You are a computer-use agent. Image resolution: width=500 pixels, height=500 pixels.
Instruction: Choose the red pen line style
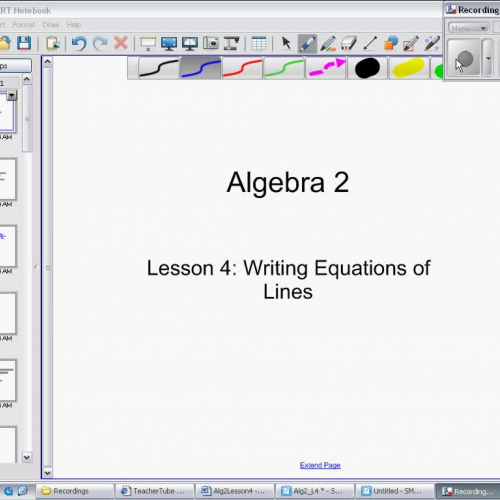[x=242, y=68]
